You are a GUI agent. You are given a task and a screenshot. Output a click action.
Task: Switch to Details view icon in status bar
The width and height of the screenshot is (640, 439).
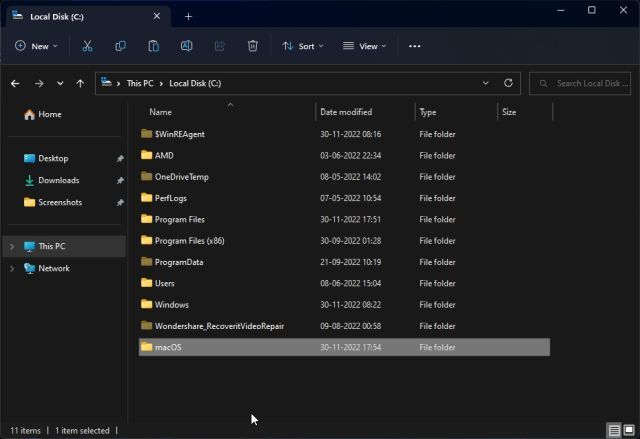coord(614,430)
